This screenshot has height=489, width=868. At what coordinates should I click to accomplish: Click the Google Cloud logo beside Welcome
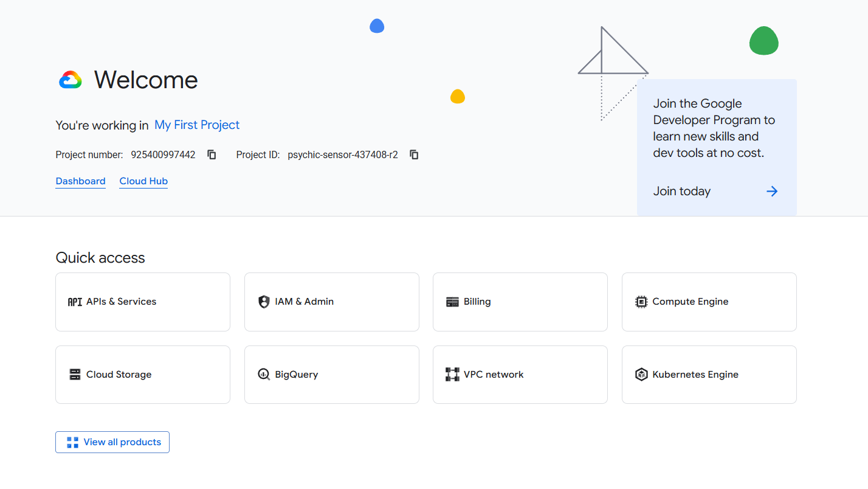point(71,80)
